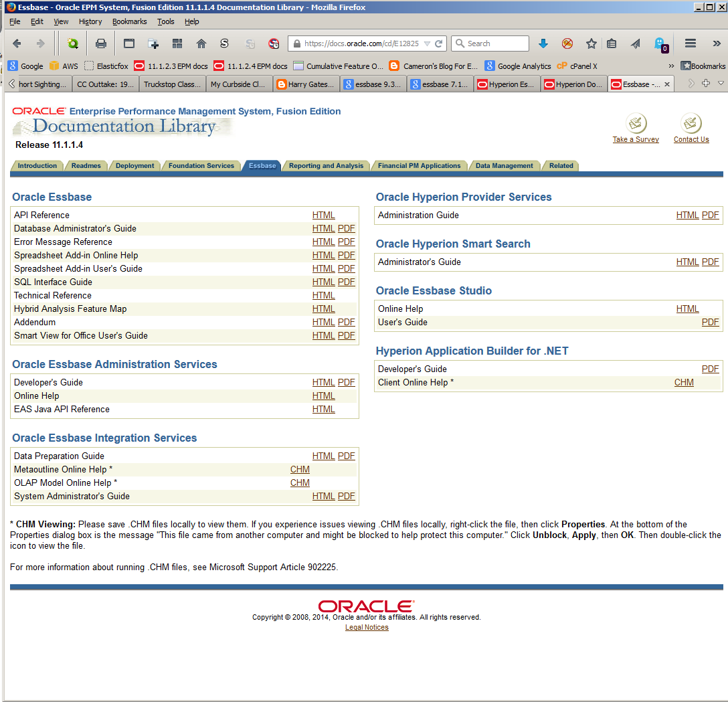
Task: Open a new tab with toolbar plus-tab icon
Action: [153, 43]
